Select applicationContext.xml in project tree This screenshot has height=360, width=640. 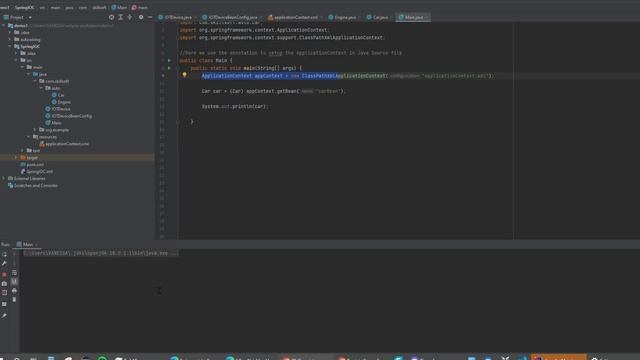(67, 144)
